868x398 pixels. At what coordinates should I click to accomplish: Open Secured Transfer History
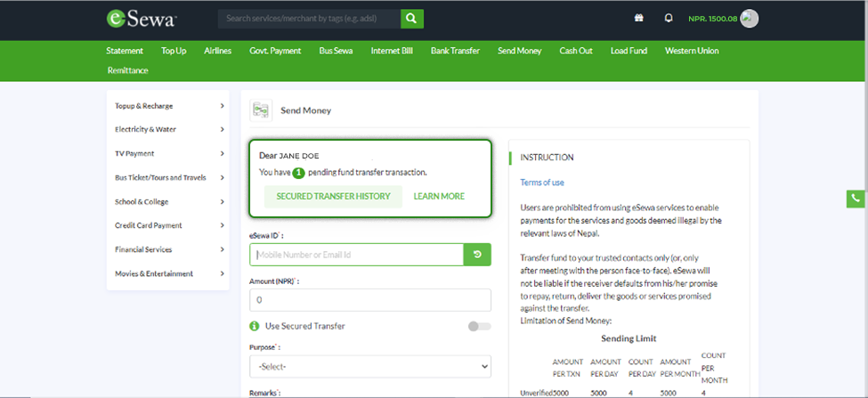click(333, 196)
